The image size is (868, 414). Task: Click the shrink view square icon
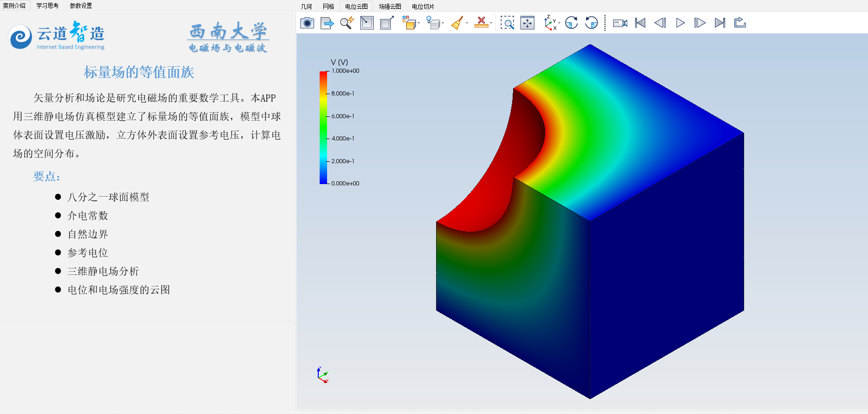tap(367, 23)
